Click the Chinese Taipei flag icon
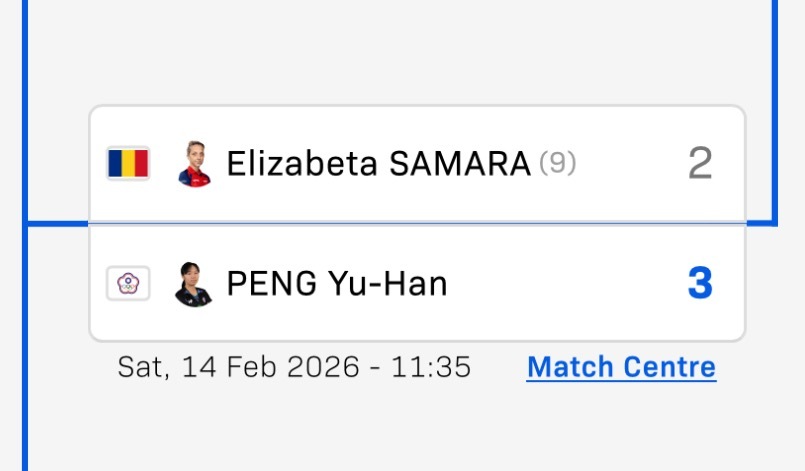Viewport: 805px width, 471px height. point(128,285)
